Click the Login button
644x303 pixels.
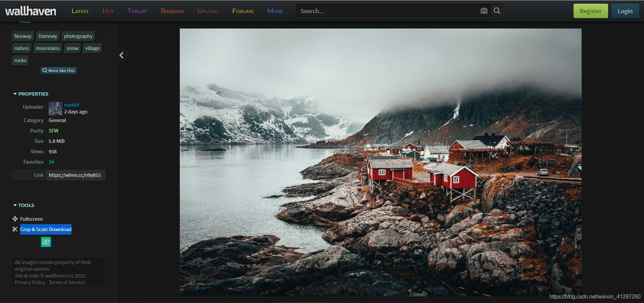(625, 11)
